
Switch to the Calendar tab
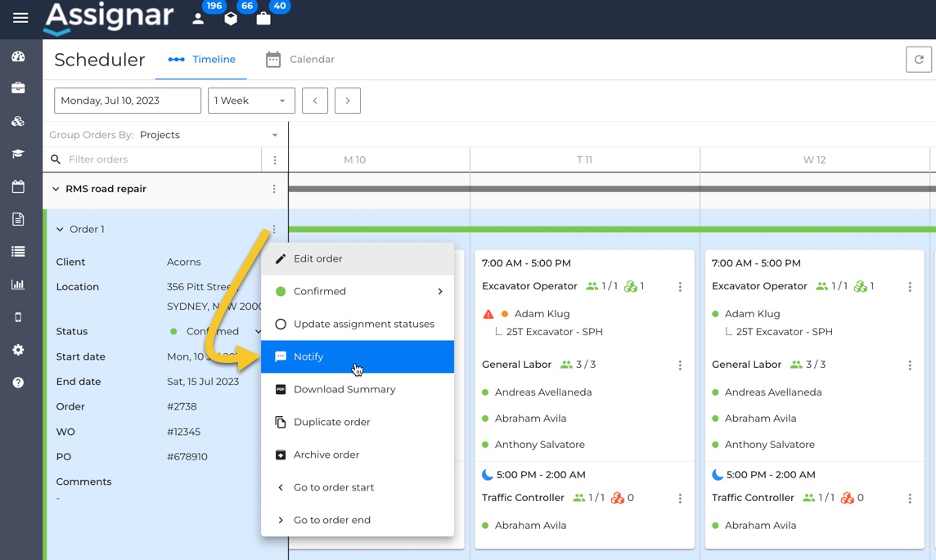pyautogui.click(x=300, y=60)
